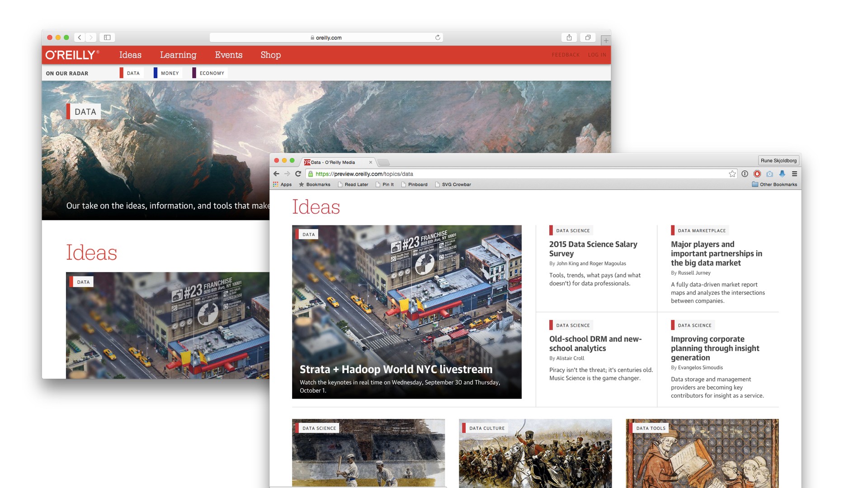The image size is (868, 488).
Task: Click Chrome forward arrow
Action: coord(287,174)
